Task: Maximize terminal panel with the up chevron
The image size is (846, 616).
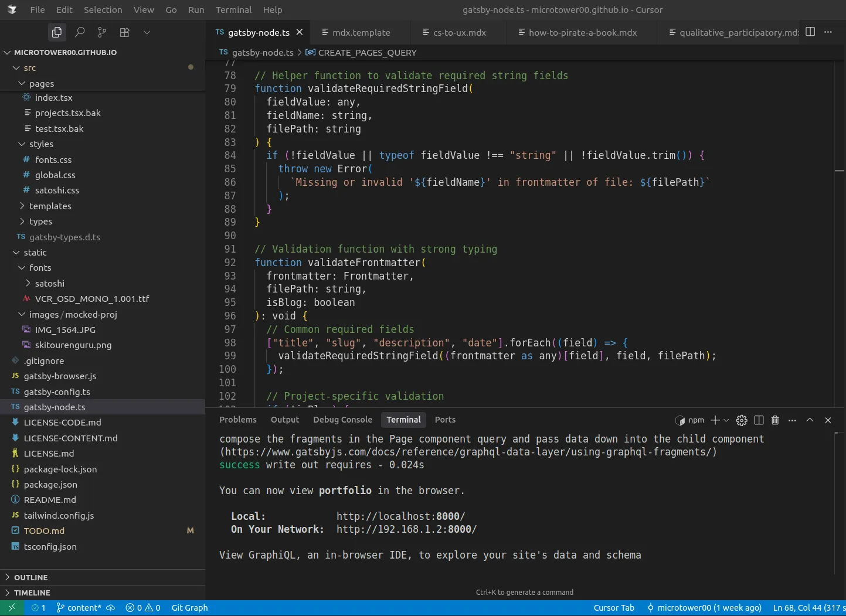Action: (x=810, y=420)
